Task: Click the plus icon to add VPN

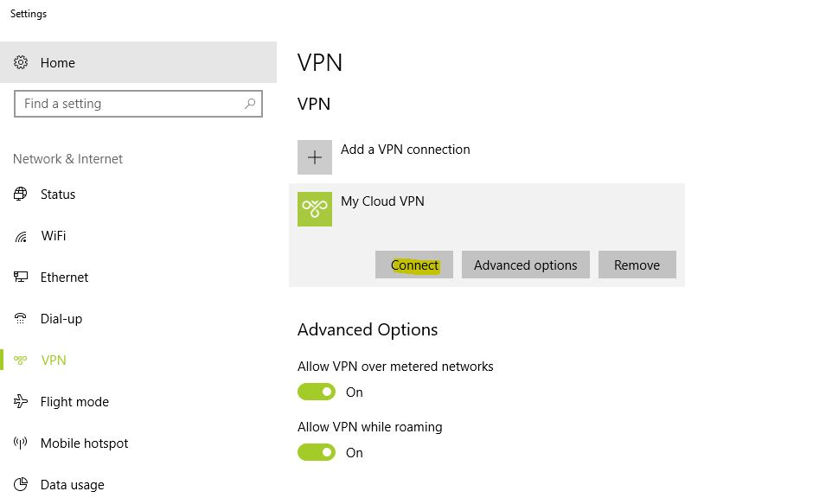Action: coord(315,157)
